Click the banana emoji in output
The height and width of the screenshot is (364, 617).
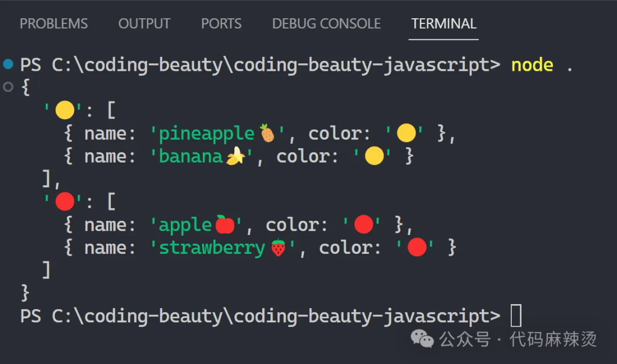[x=235, y=156]
